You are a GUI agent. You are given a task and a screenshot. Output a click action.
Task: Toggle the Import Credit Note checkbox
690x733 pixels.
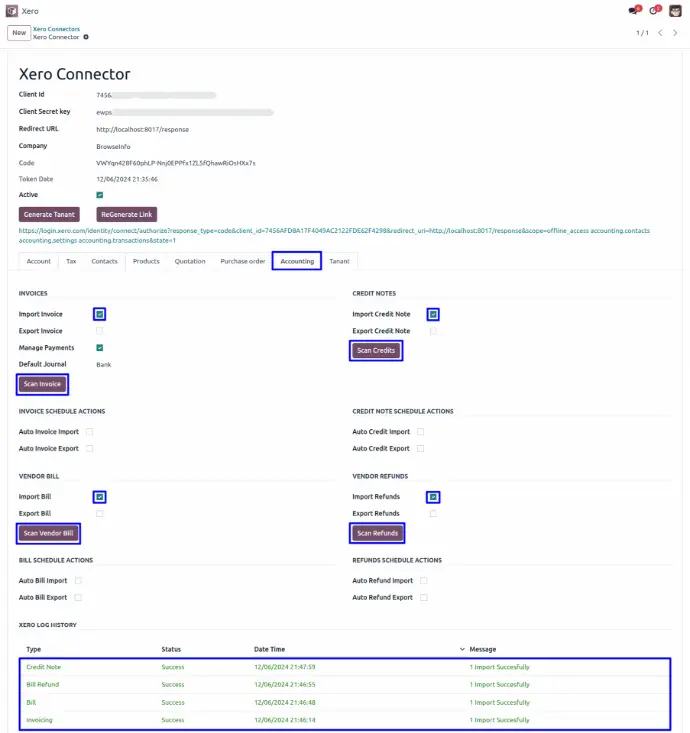point(433,314)
